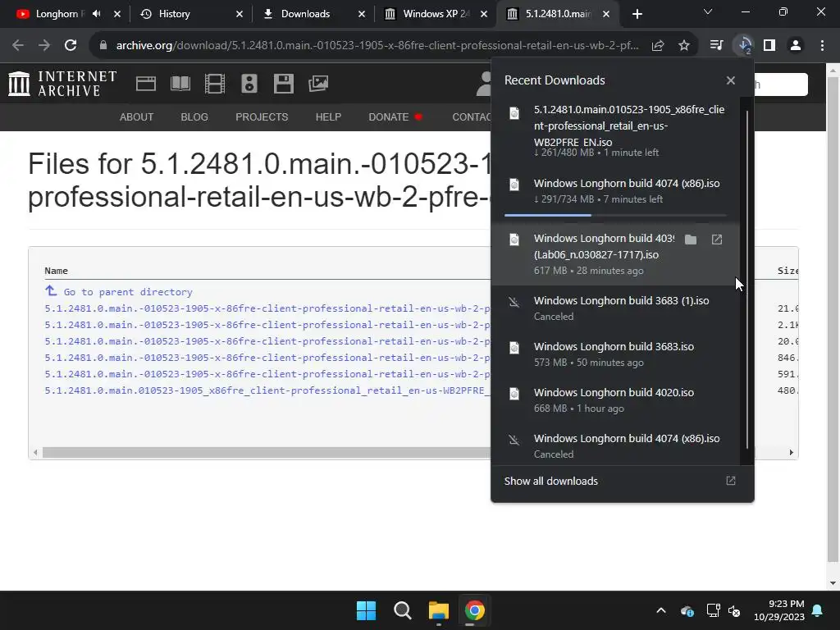Open the Software floppy disk icon
Image resolution: width=840 pixels, height=630 pixels.
[283, 84]
